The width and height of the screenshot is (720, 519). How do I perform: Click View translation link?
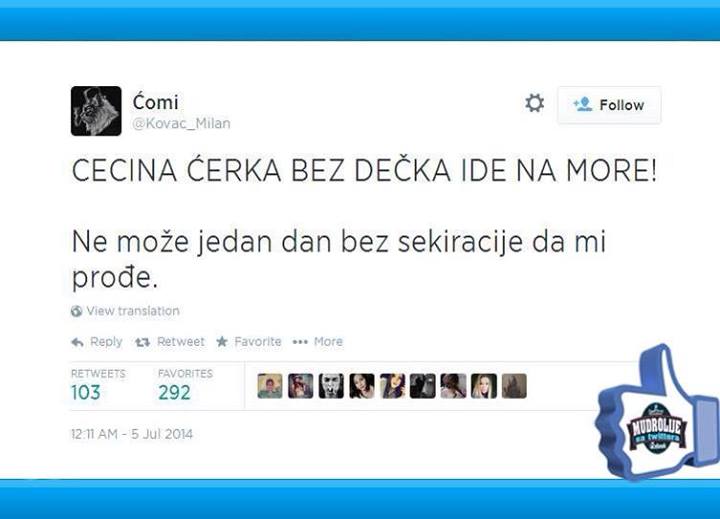[x=133, y=311]
